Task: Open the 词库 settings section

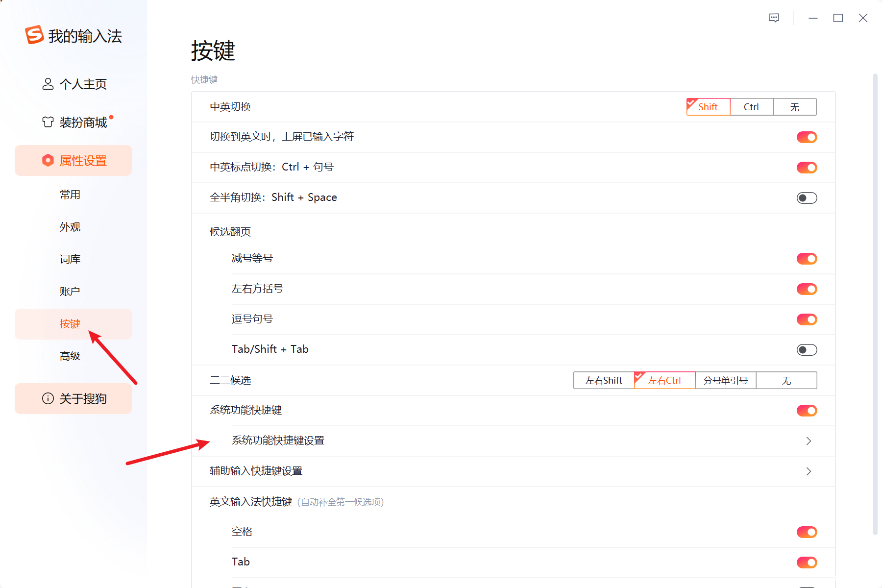Action: click(70, 259)
